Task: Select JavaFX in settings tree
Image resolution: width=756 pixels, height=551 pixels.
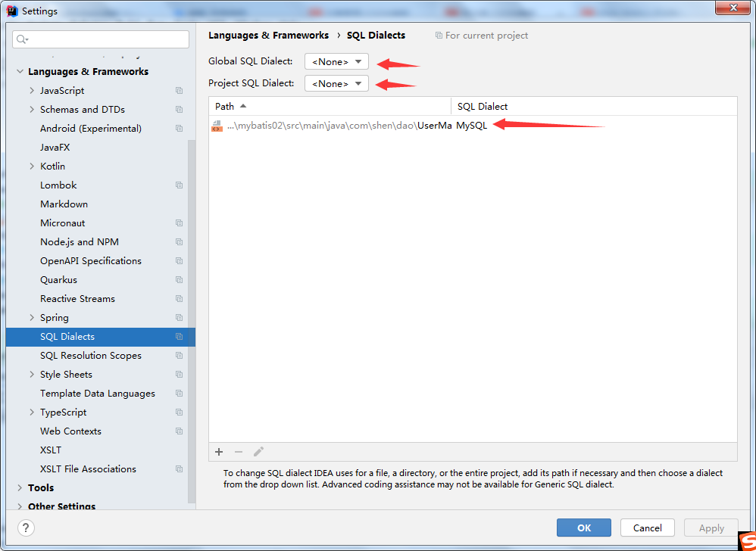Action: point(55,148)
